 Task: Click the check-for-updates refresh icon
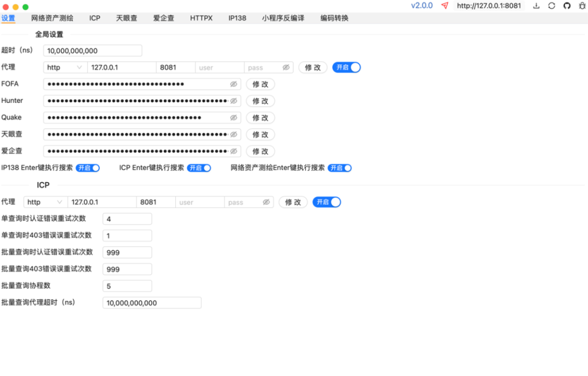pos(552,6)
